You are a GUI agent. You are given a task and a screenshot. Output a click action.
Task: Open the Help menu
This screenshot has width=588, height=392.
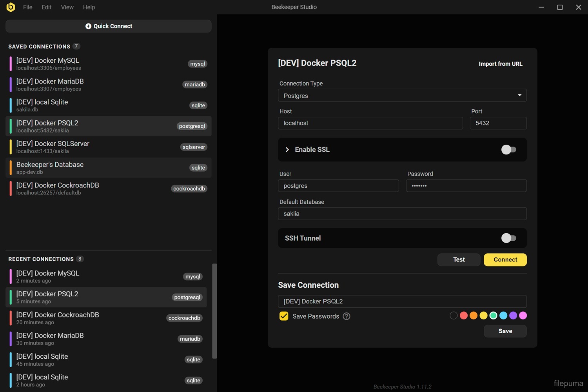click(89, 7)
